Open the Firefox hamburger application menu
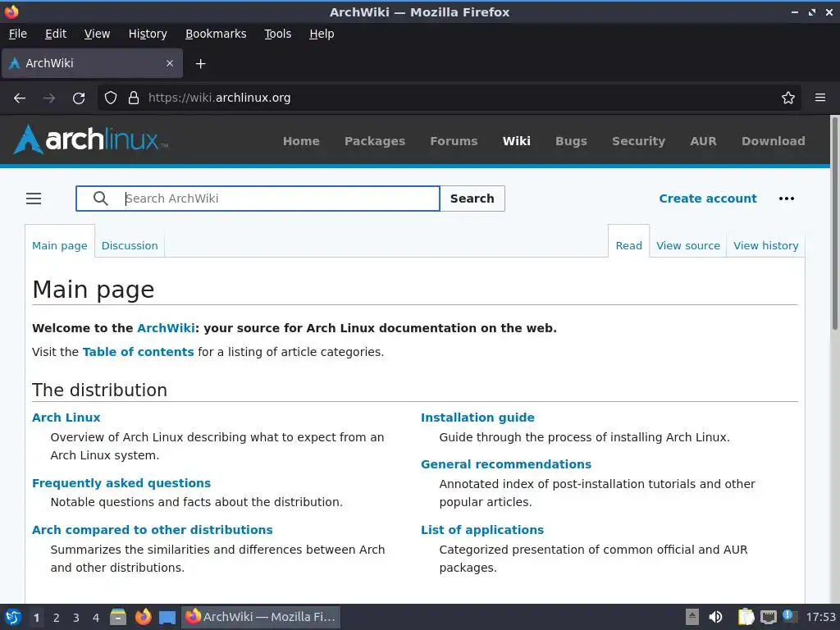 tap(820, 98)
